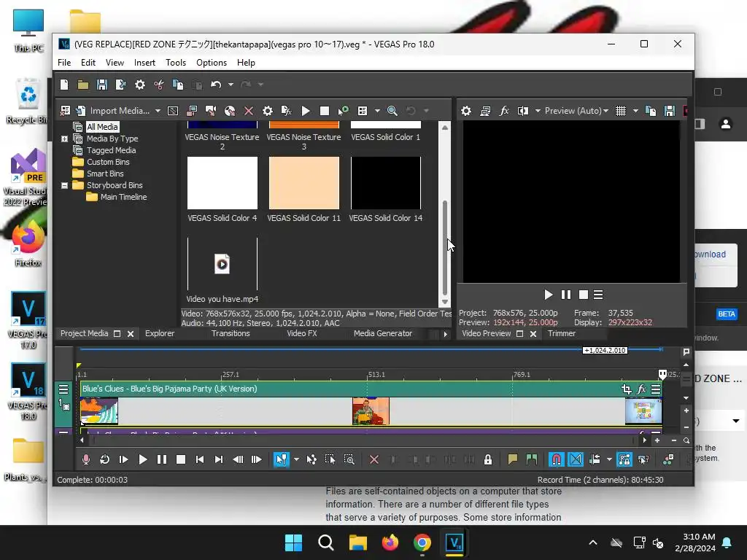Open project via folder icon in toolbar
Viewport: 747px width, 560px height.
coord(83,85)
